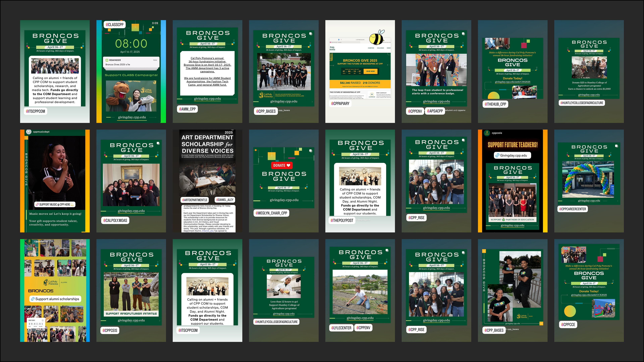Image resolution: width=644 pixels, height=362 pixels.
Task: Click the mascot photo on CLASSCPP story
Action: coord(131,96)
